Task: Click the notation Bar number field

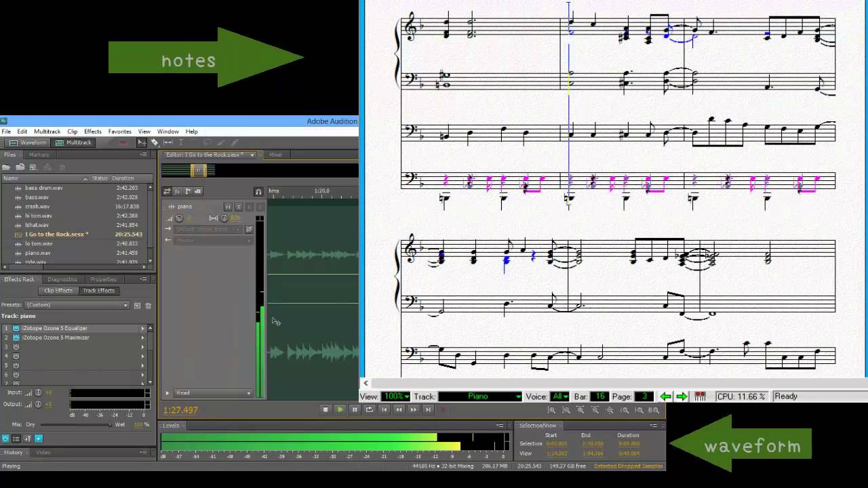Action: [599, 396]
